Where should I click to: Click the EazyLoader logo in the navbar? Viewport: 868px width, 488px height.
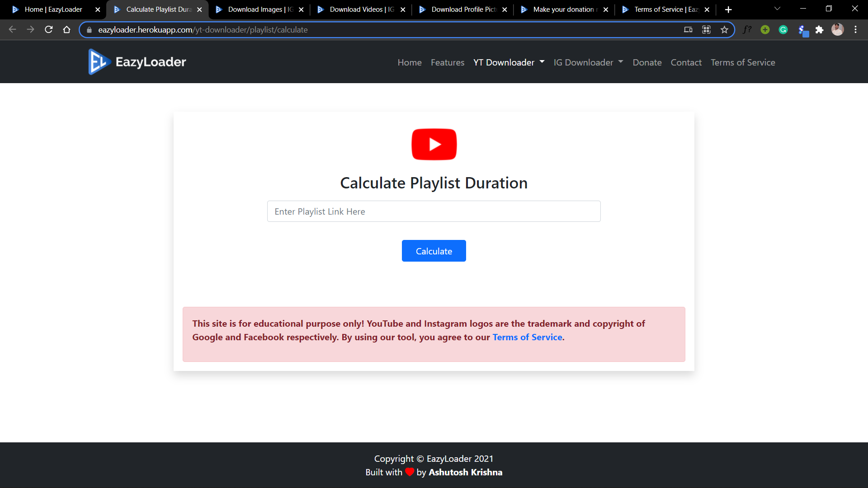coord(136,62)
